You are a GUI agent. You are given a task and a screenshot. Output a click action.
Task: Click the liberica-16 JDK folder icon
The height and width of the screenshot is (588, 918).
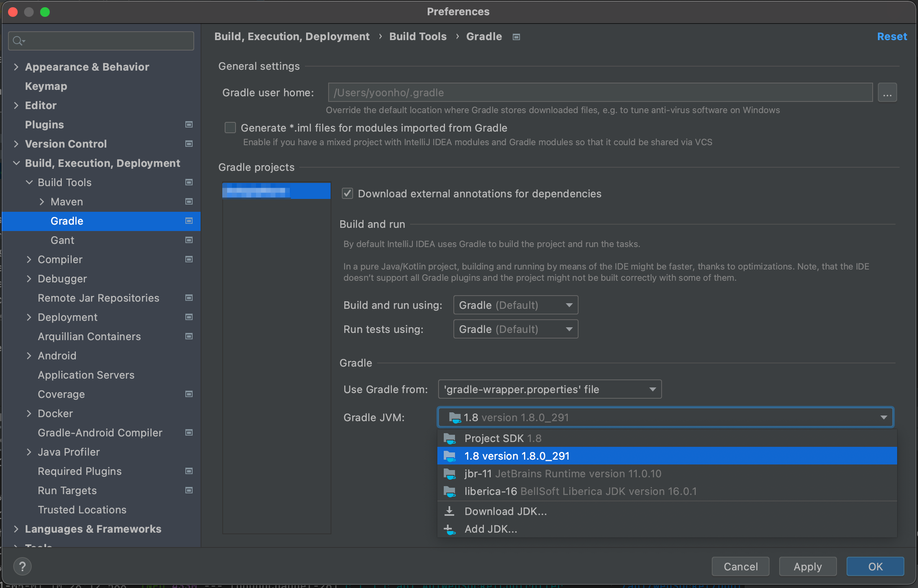(x=449, y=491)
